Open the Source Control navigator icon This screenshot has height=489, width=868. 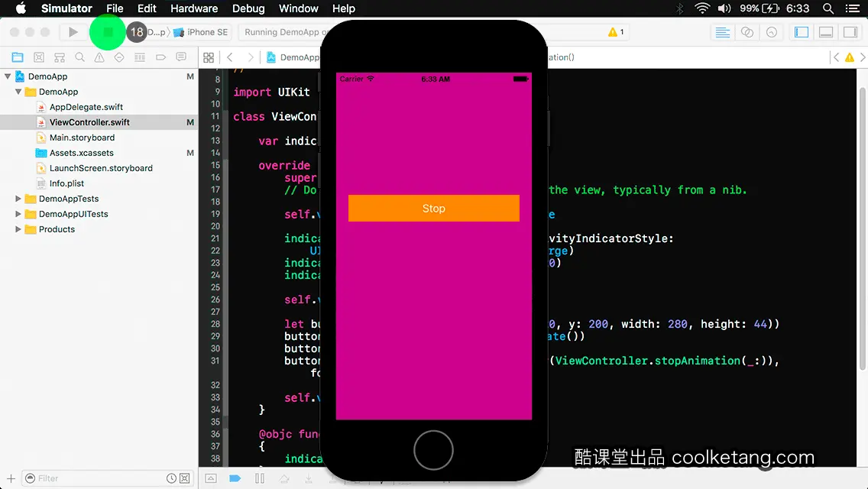coord(39,57)
